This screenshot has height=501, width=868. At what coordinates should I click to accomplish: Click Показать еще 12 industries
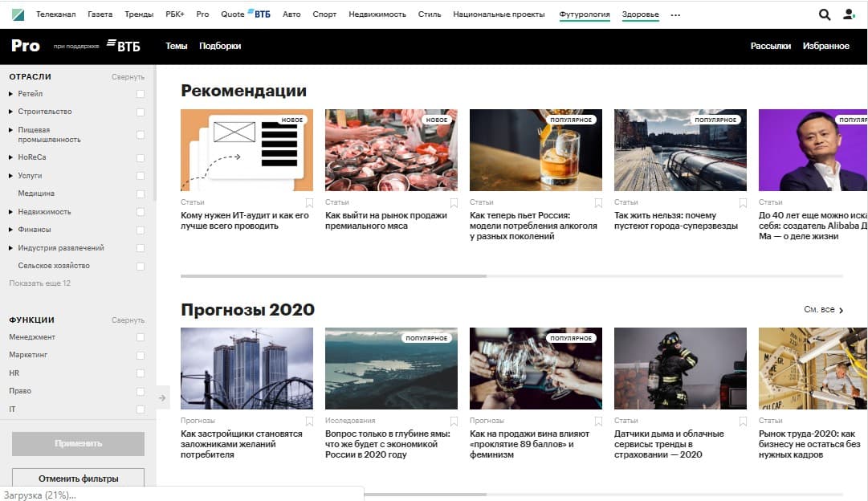pos(40,283)
